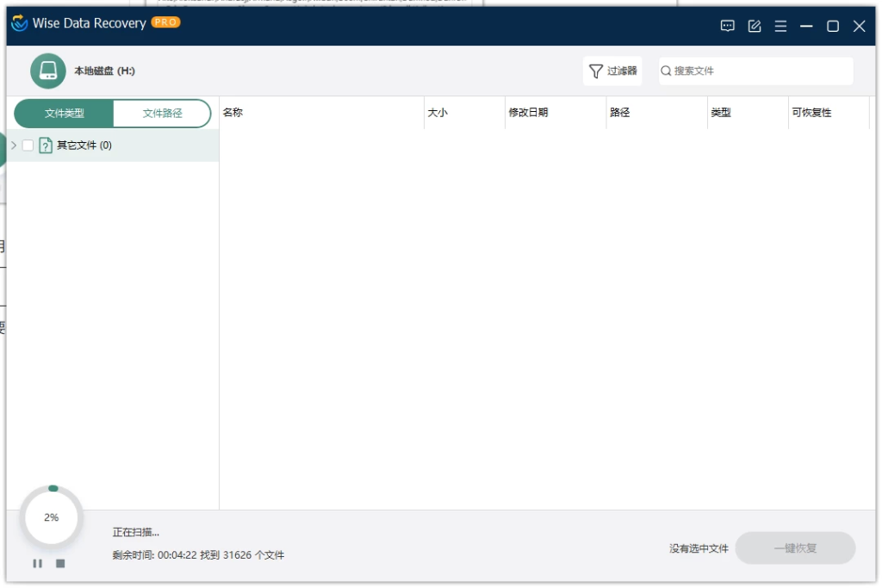Click the magnifier icon in search box
The height and width of the screenshot is (588, 882).
click(x=666, y=71)
